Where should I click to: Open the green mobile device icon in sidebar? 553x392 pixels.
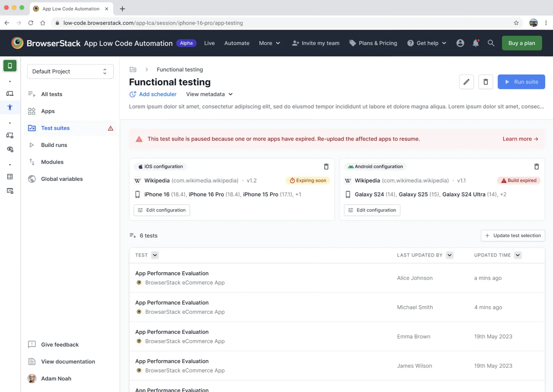10,66
